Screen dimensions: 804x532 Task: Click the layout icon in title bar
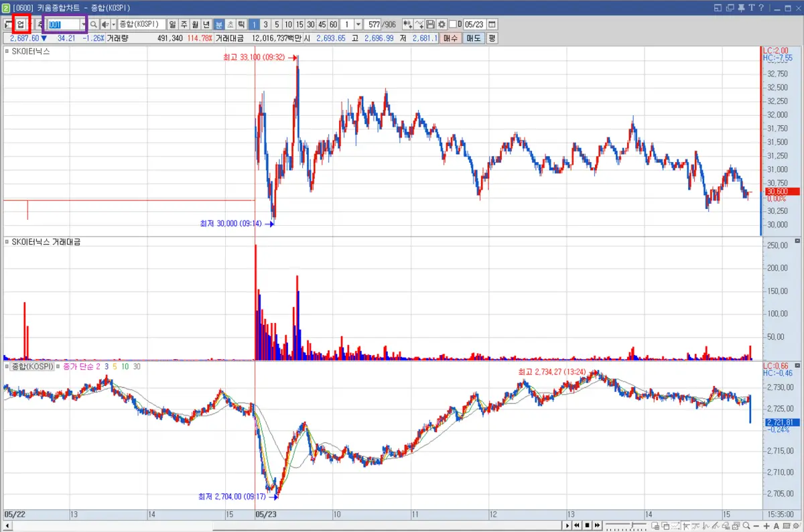718,7
